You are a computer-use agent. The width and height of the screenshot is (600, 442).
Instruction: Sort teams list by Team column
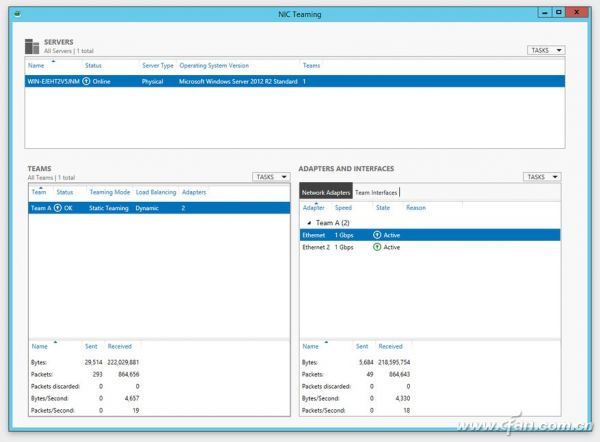point(39,192)
